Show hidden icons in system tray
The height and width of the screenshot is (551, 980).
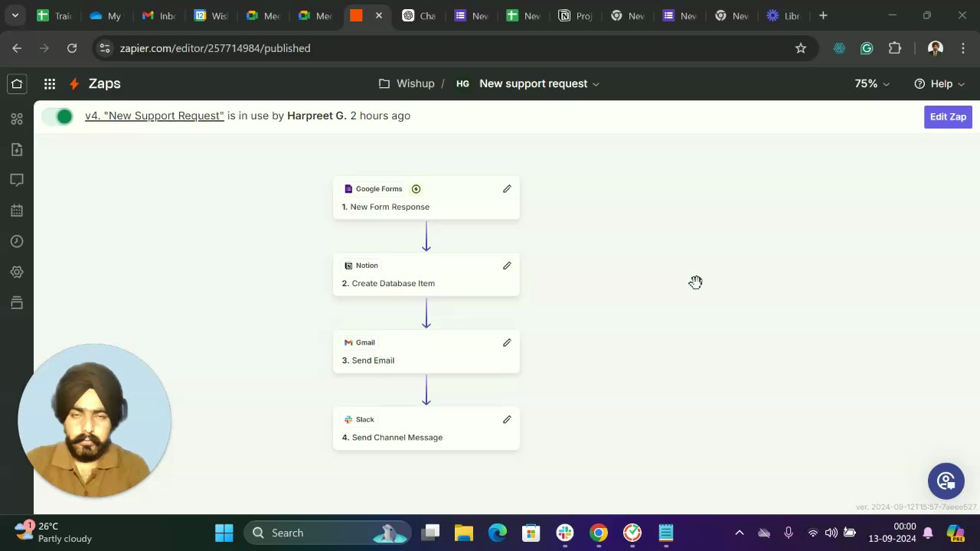point(739,533)
